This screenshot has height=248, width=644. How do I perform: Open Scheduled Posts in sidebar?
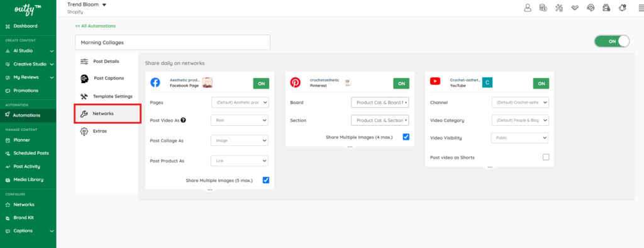[x=28, y=153]
